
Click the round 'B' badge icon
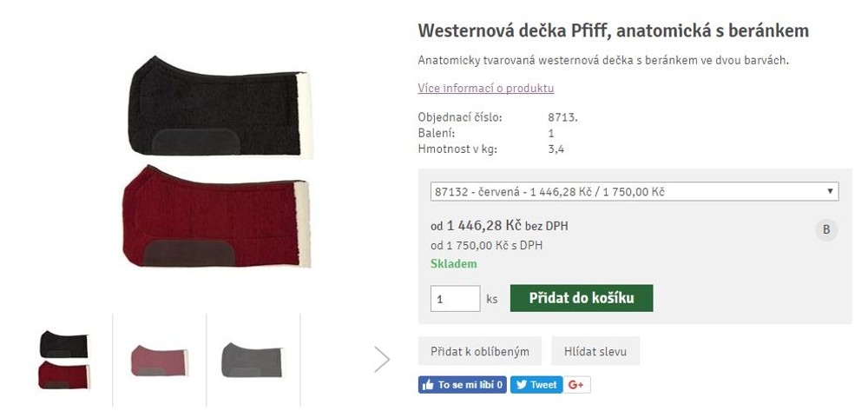[826, 230]
